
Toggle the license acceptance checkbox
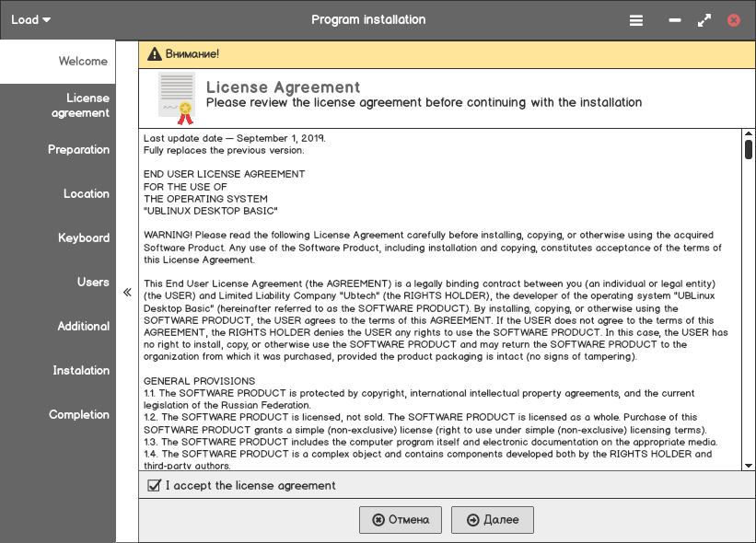155,485
